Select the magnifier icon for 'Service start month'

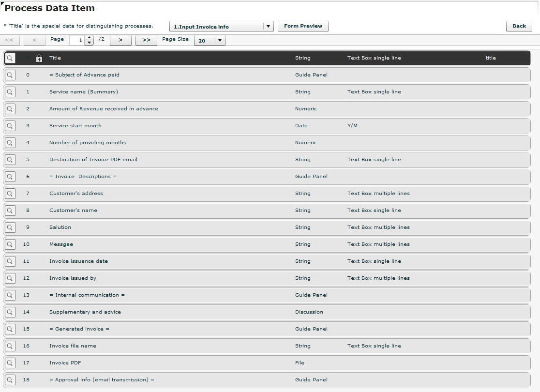(x=10, y=125)
